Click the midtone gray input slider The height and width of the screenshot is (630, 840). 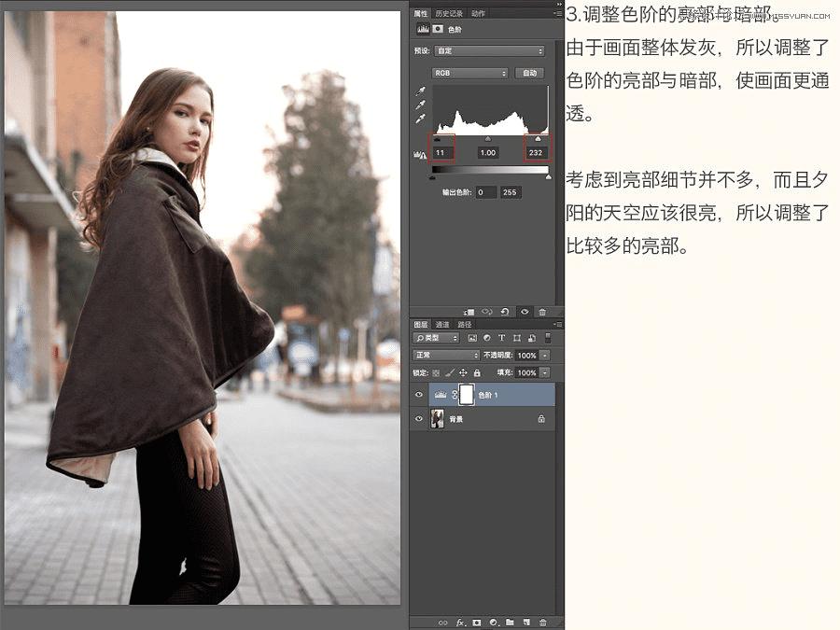(x=488, y=138)
